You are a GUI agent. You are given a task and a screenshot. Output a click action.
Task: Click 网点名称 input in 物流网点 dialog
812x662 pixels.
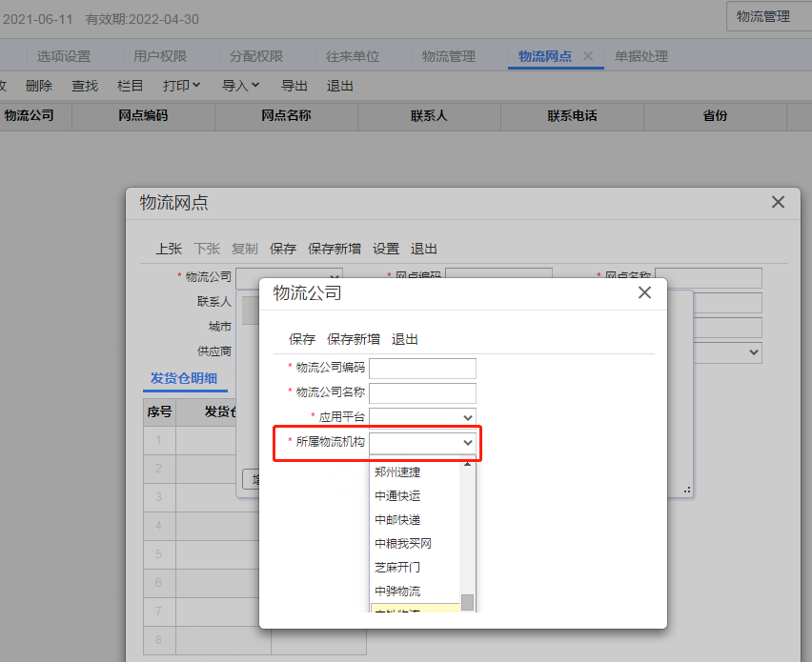708,277
